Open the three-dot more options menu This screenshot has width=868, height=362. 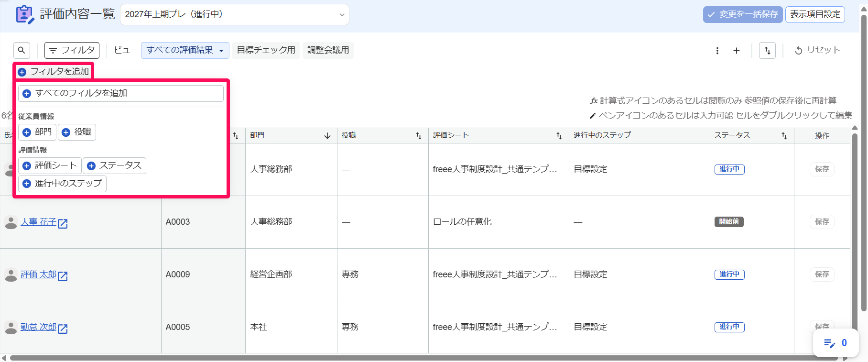(717, 51)
